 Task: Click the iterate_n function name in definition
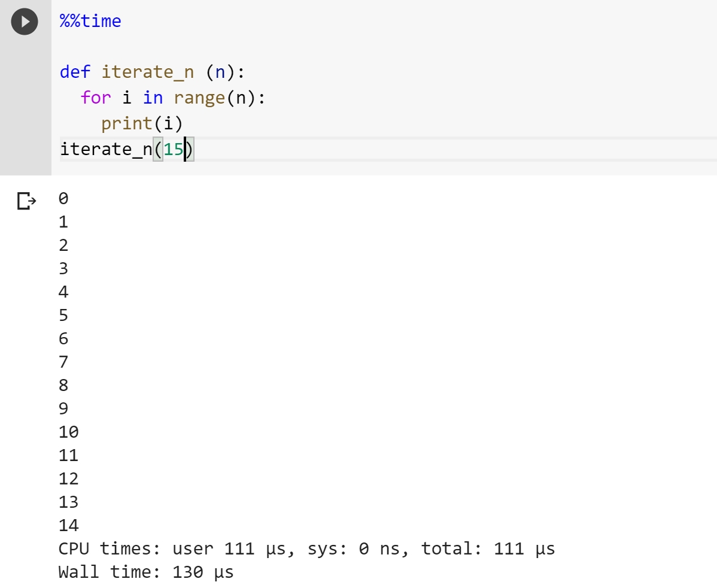tap(147, 72)
